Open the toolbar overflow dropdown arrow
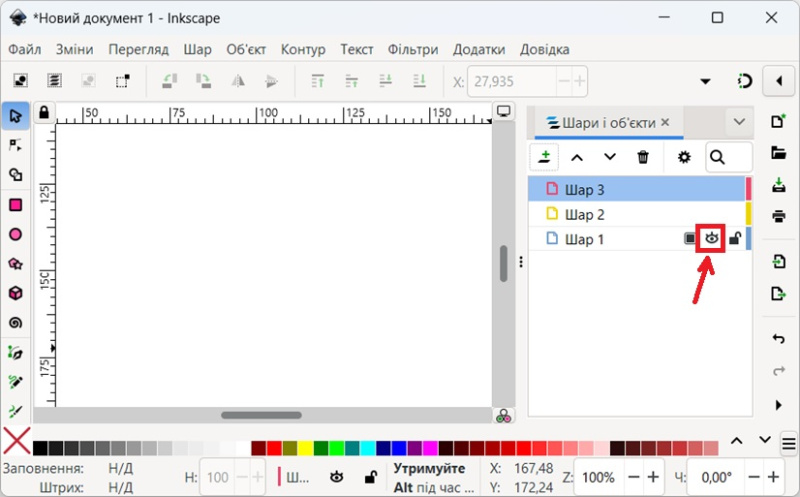The image size is (800, 497). (706, 81)
